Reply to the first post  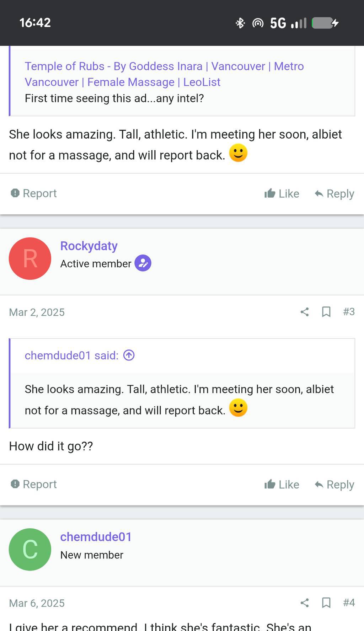click(334, 194)
